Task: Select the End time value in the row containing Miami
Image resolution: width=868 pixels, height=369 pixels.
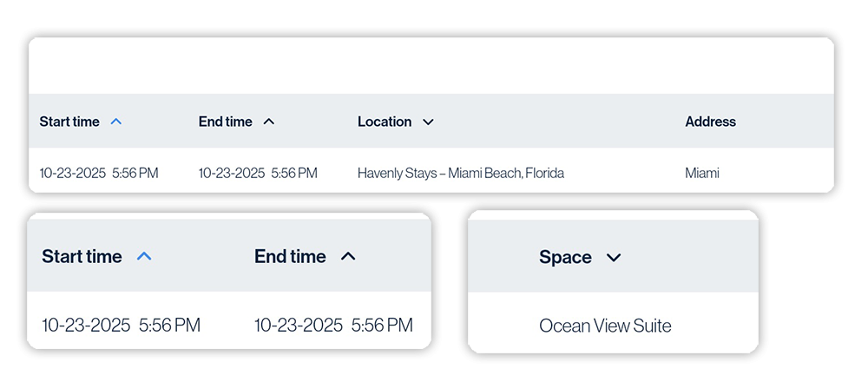Action: click(258, 174)
